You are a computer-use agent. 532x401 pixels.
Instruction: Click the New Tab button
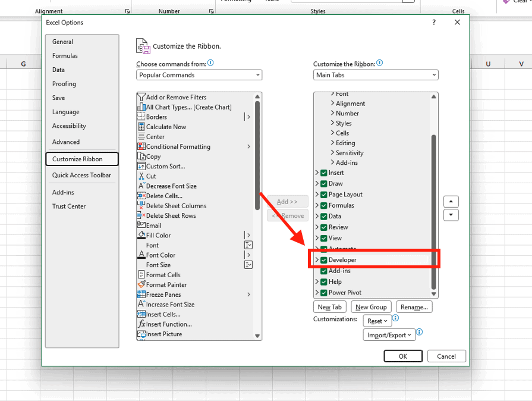[x=330, y=307]
